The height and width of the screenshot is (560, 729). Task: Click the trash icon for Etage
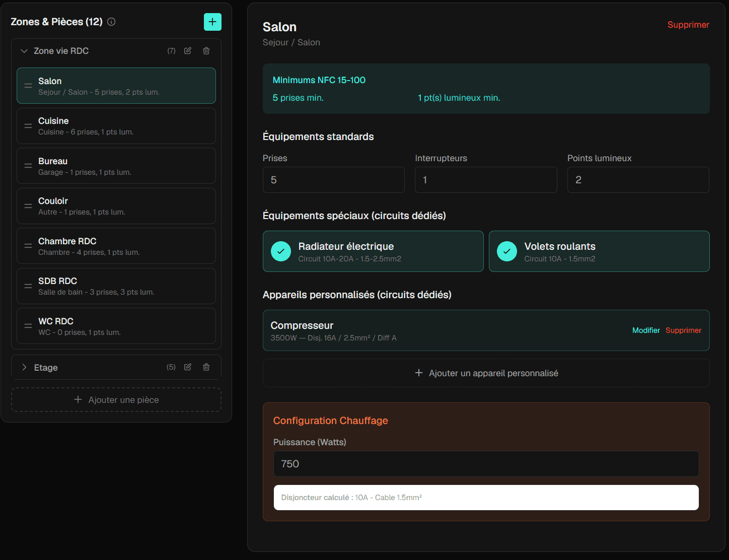206,367
